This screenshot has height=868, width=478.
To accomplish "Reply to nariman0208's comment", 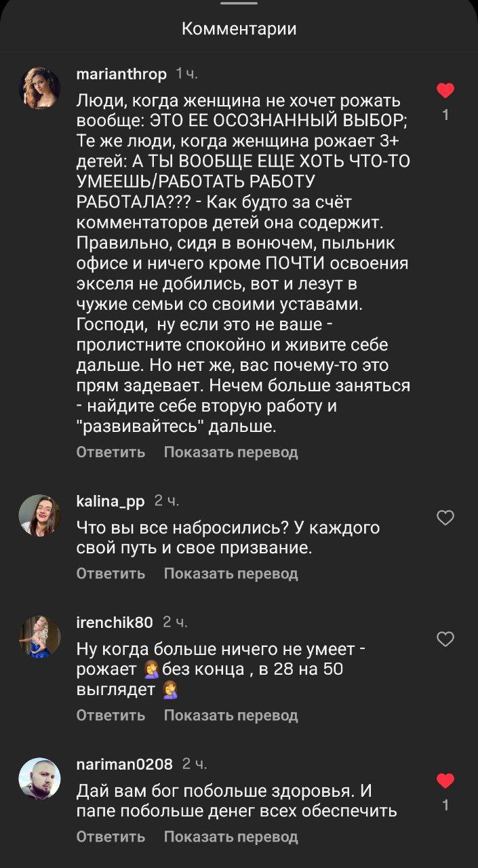I will [x=111, y=837].
